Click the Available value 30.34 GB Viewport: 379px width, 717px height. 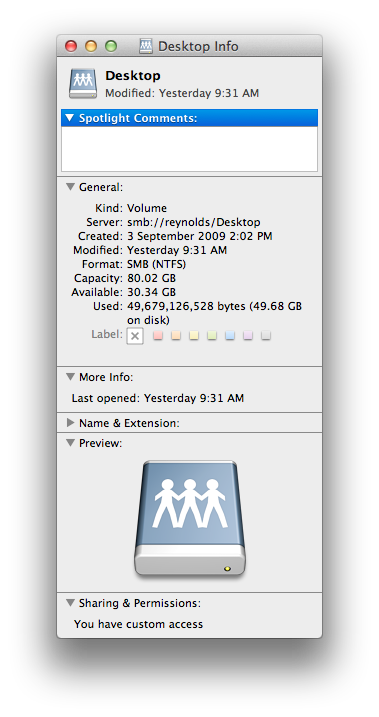click(x=151, y=292)
